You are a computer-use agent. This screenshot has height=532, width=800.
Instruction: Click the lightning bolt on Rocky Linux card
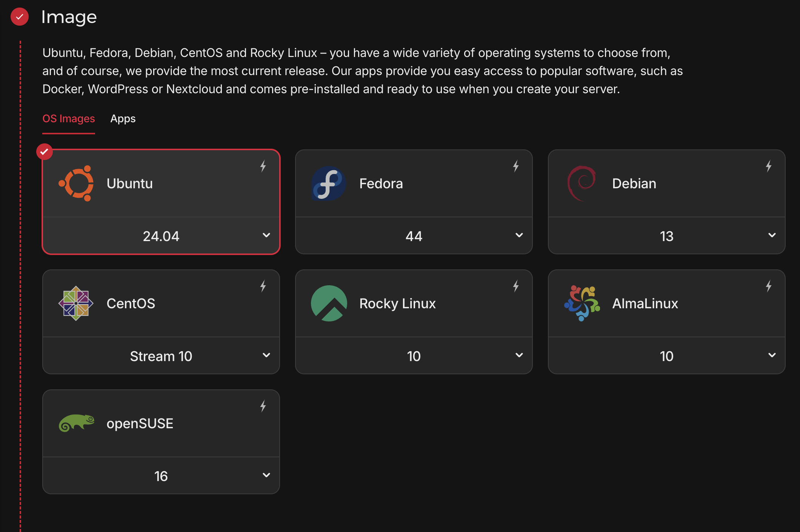[x=516, y=286]
